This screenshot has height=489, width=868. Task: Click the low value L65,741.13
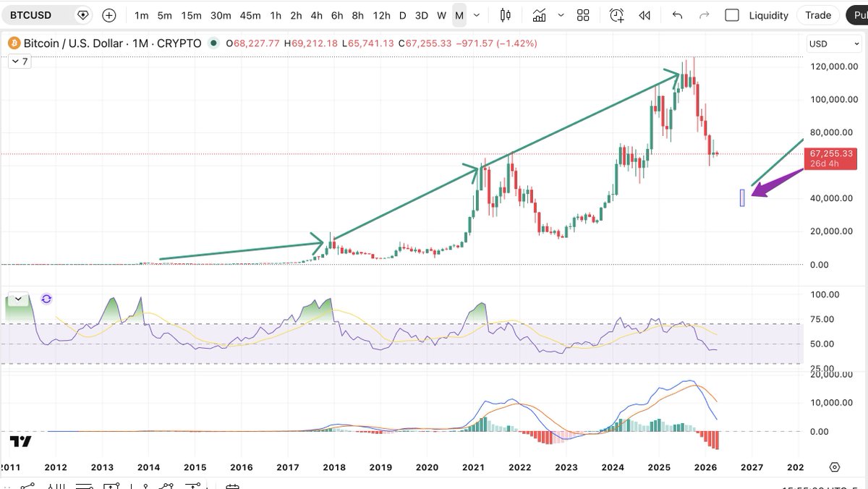370,43
